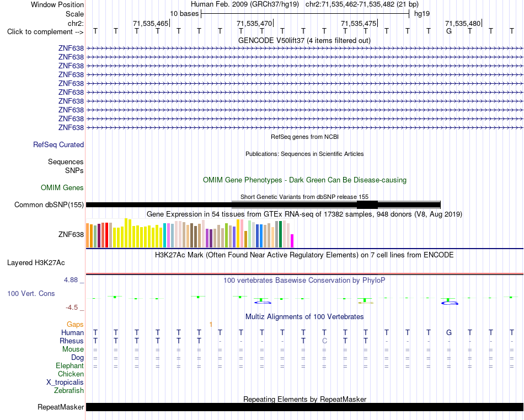The image size is (524, 420).
Task: Click the chr2:71,535,462-71,535,482 position header
Action: (x=362, y=4)
